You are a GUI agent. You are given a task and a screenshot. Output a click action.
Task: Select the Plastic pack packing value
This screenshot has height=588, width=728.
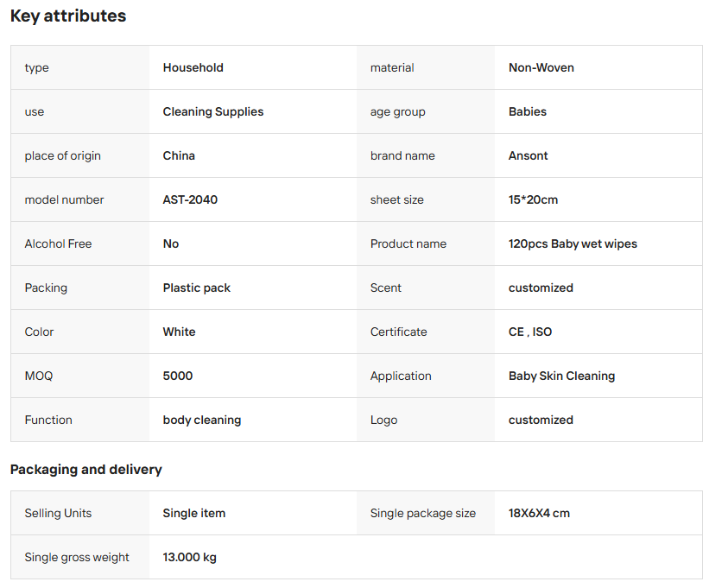(197, 288)
